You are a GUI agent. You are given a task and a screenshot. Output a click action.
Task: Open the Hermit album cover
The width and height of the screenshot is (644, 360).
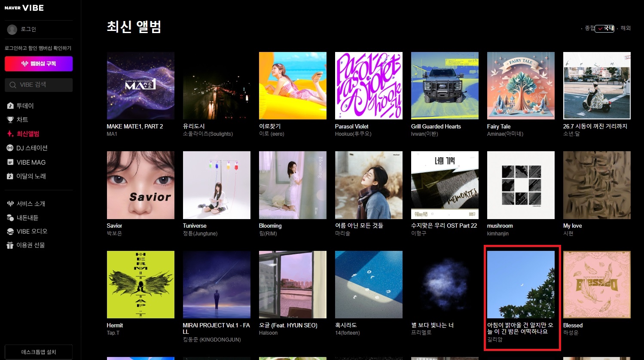point(140,284)
